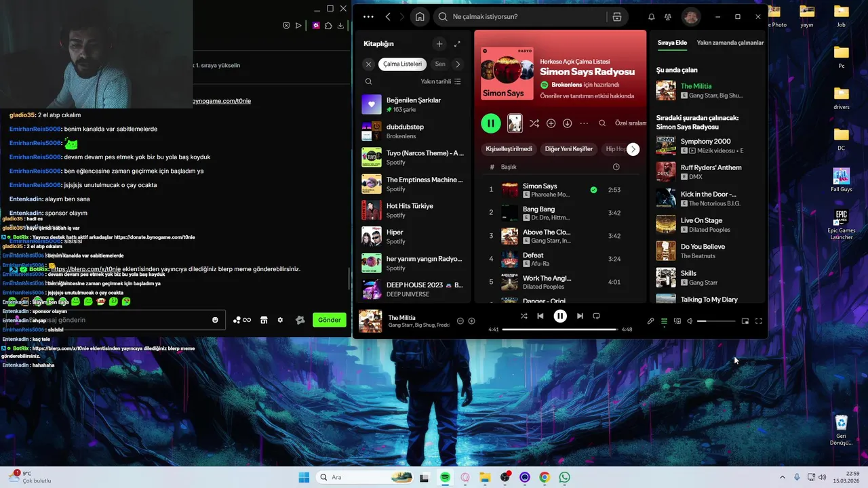Go back in Spotify navigation

coord(388,17)
